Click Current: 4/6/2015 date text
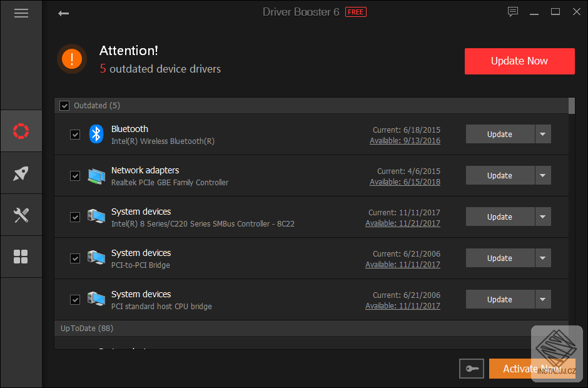 pyautogui.click(x=408, y=171)
